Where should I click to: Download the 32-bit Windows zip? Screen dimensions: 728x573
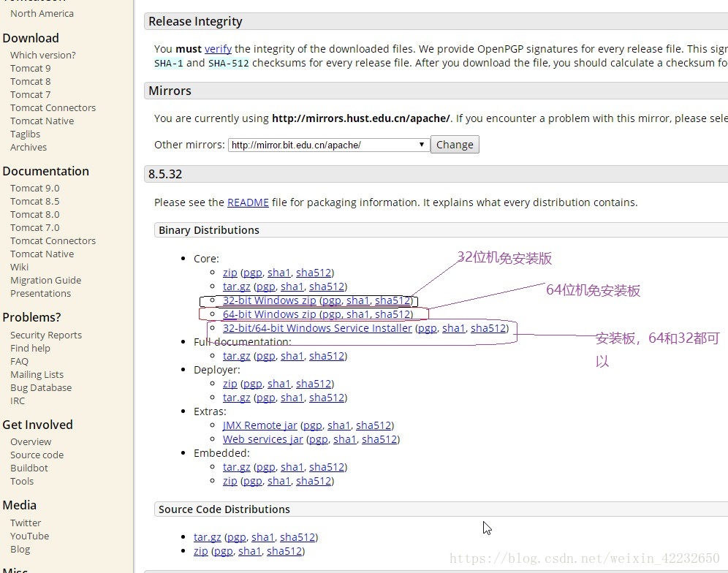pos(269,300)
